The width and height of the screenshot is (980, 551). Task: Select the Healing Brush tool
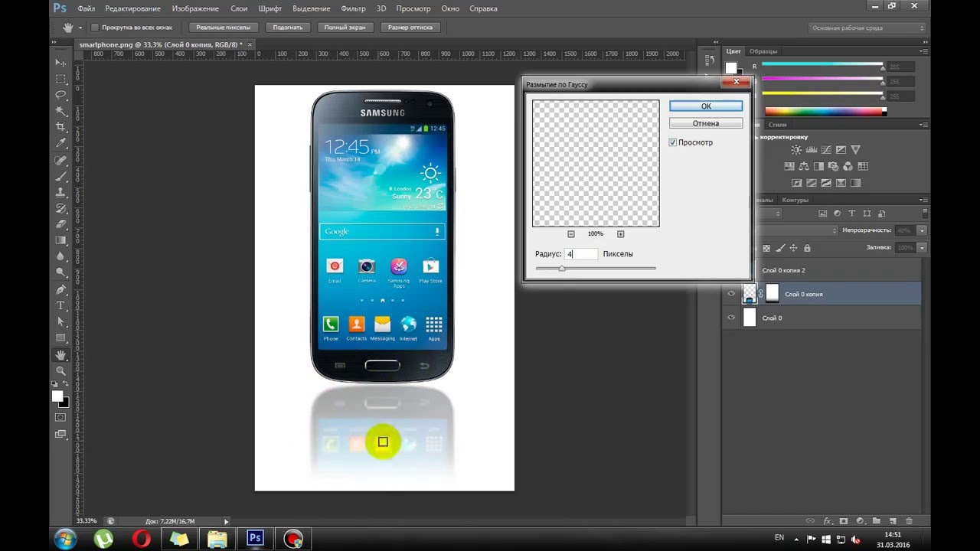[x=60, y=160]
